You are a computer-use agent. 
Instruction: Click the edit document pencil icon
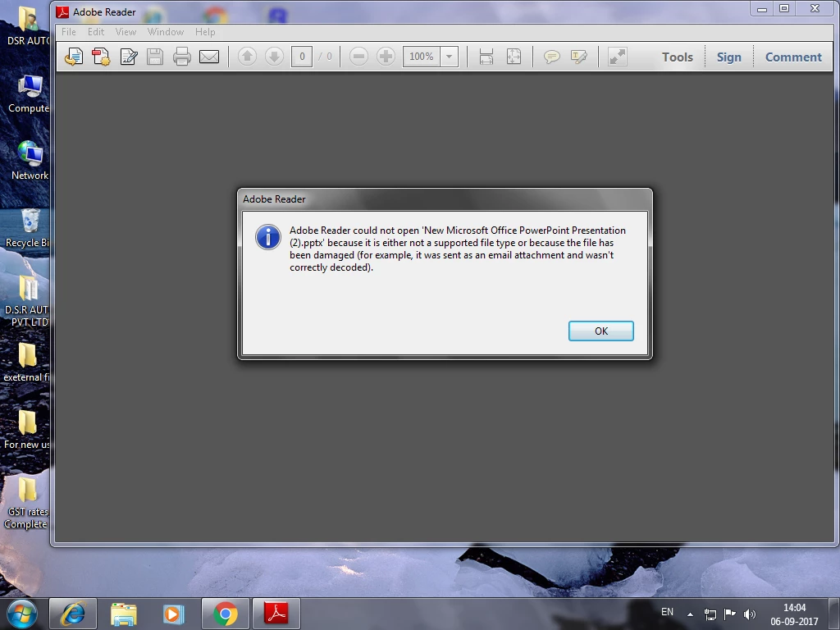(129, 57)
